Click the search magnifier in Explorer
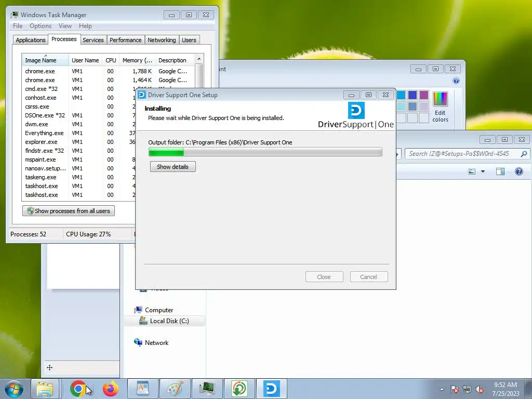 [x=524, y=154]
